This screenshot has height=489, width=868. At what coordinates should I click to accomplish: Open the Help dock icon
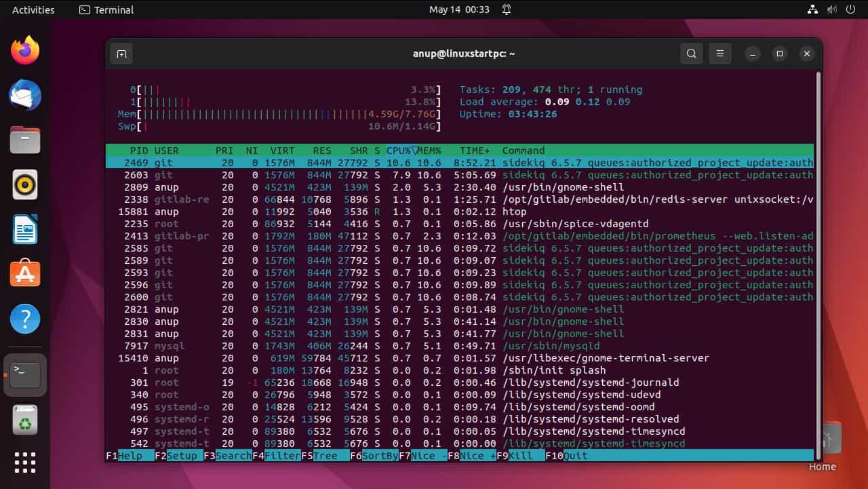pos(25,319)
